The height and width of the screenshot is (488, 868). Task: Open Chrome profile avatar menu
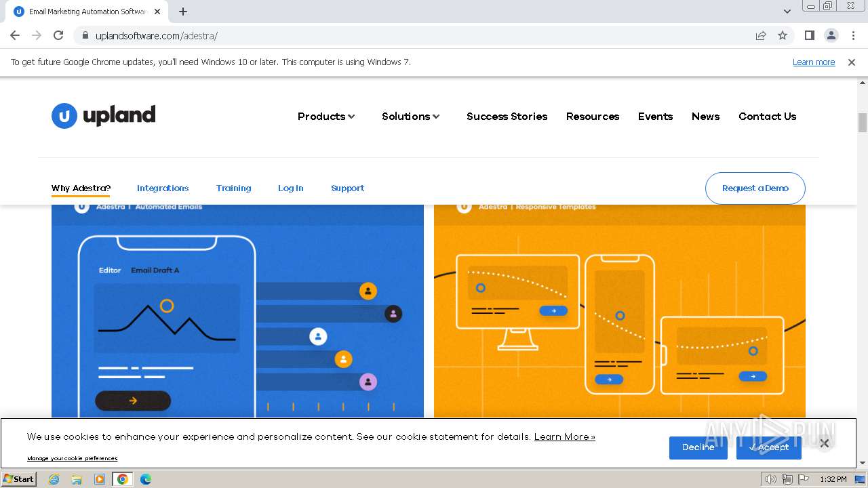click(831, 35)
